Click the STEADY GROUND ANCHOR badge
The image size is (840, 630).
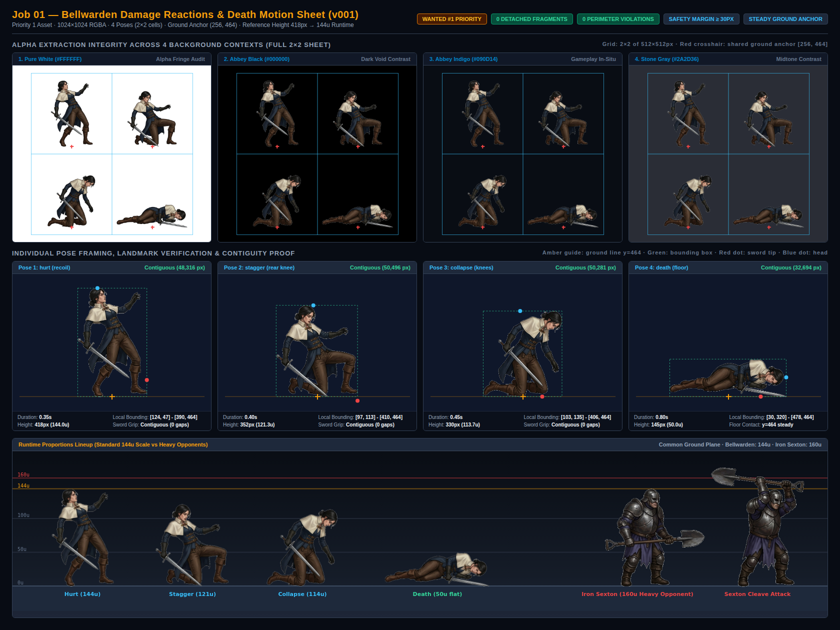[x=785, y=19]
